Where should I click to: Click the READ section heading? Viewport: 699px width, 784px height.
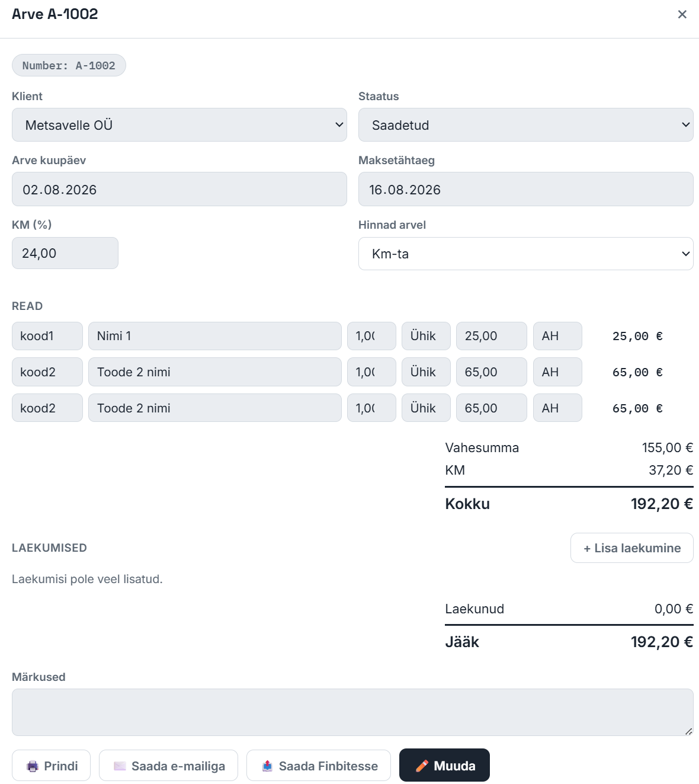(27, 306)
